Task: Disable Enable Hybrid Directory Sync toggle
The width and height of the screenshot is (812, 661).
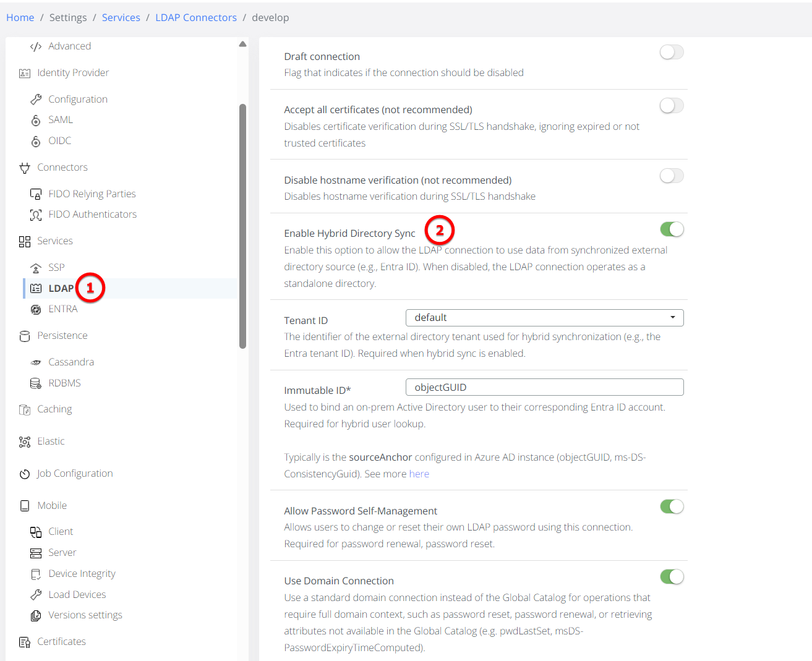Action: (x=672, y=229)
